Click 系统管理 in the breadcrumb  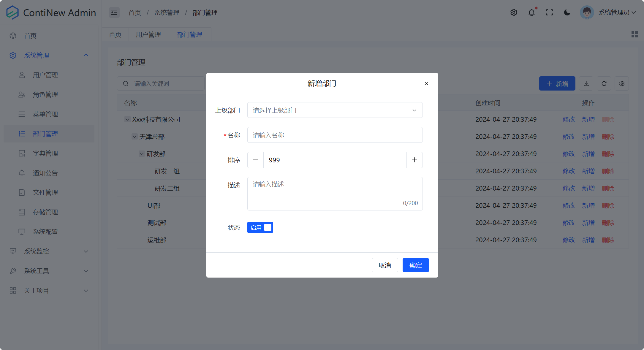[x=167, y=12]
